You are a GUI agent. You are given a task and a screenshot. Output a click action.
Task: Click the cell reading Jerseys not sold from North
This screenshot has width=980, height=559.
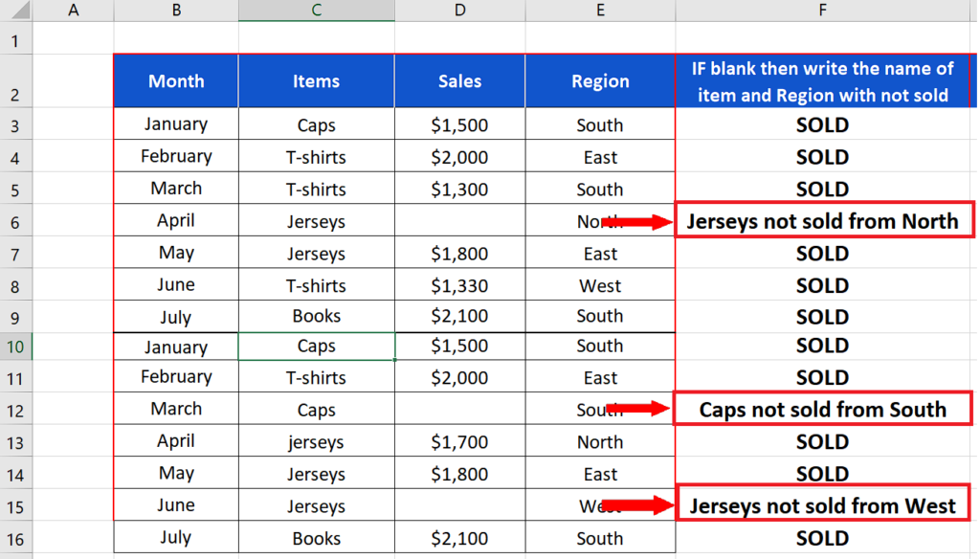(822, 220)
